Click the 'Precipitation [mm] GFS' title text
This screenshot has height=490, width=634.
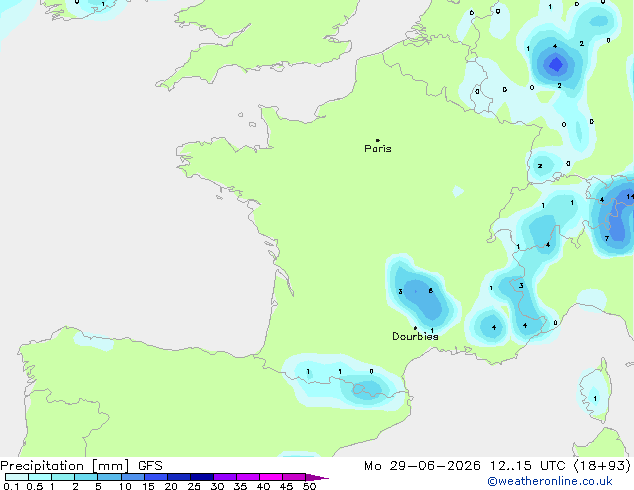pyautogui.click(x=81, y=466)
